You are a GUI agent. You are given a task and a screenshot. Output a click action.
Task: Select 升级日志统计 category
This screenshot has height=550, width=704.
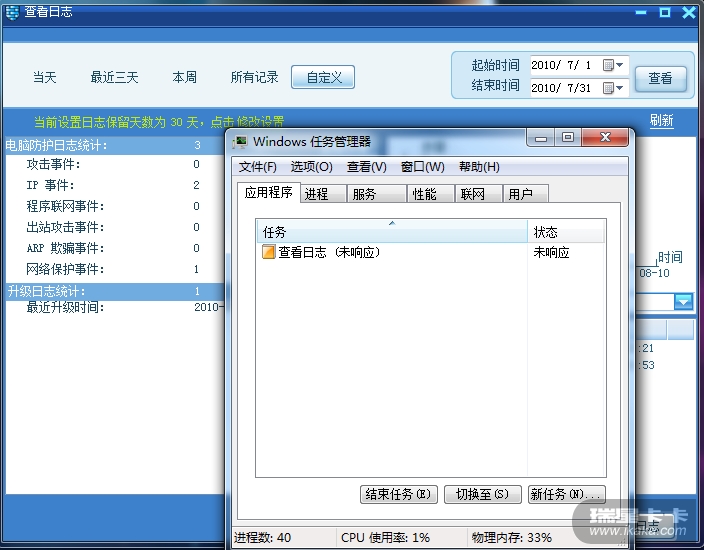(115, 291)
